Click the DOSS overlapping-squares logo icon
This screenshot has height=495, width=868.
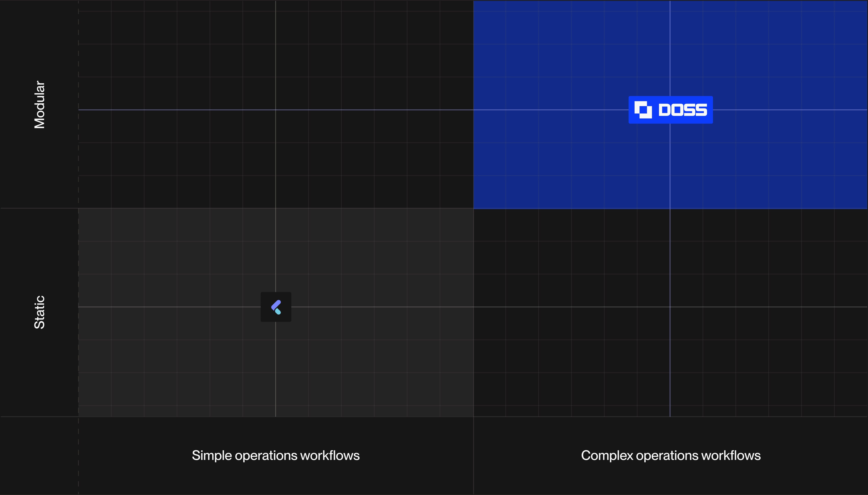[643, 110]
